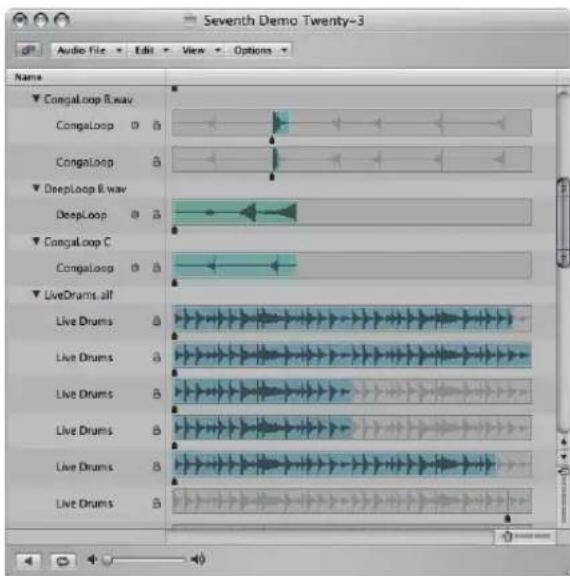Select the first Live Drums region name
The width and height of the screenshot is (570, 576).
coord(84,321)
